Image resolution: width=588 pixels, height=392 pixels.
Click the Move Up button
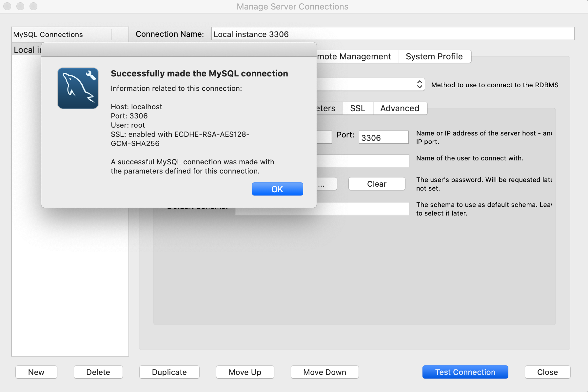coord(245,372)
